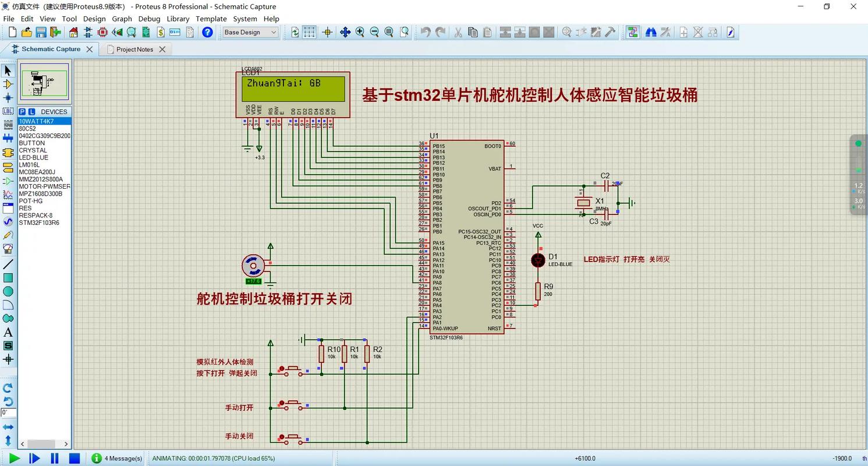868x466 pixels.
Task: Stop the running simulation
Action: coord(73,458)
